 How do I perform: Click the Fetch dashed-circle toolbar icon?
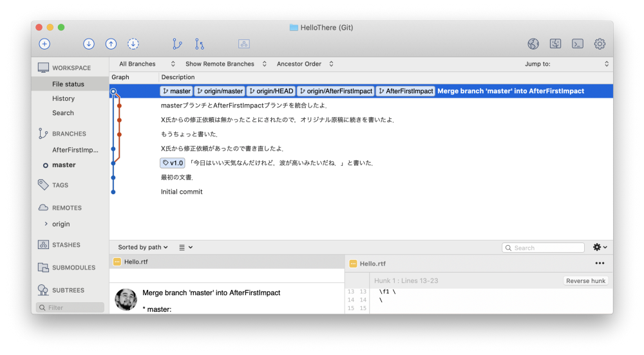point(133,44)
